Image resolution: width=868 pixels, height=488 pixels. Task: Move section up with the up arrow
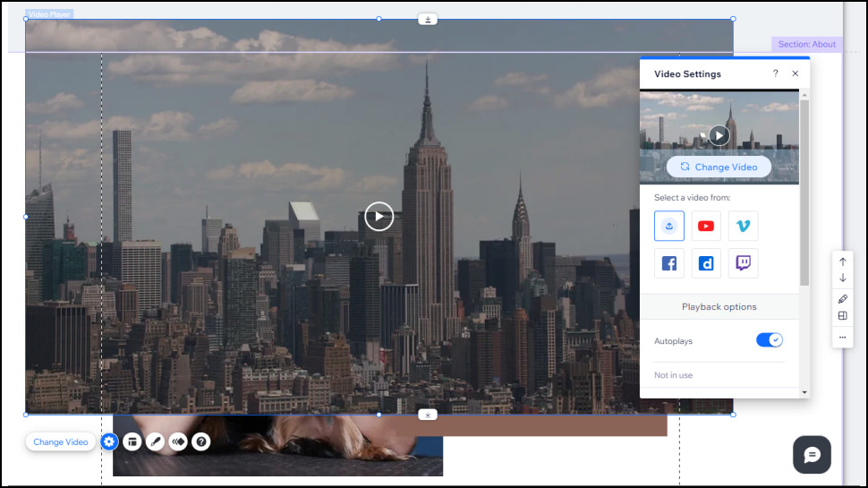click(x=842, y=261)
